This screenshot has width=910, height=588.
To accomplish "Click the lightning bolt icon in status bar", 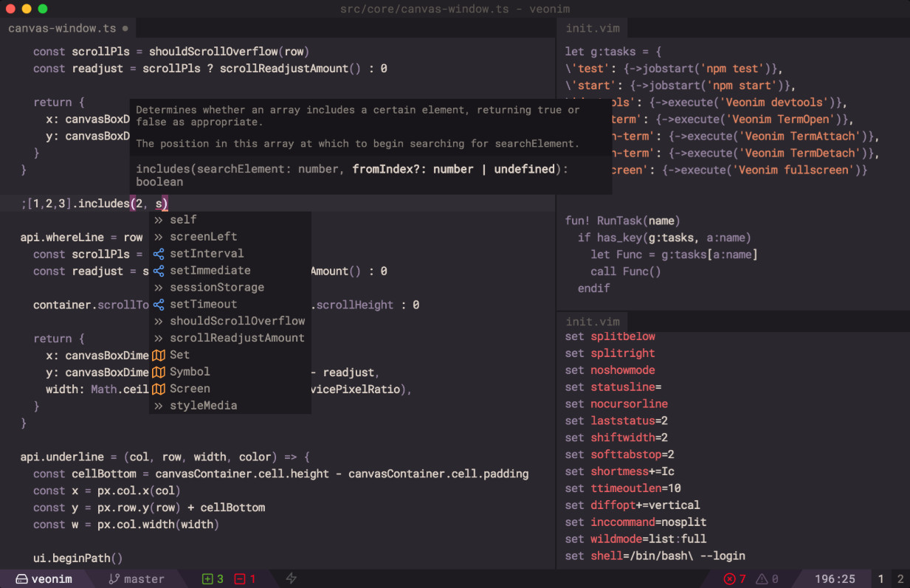I will (x=292, y=579).
